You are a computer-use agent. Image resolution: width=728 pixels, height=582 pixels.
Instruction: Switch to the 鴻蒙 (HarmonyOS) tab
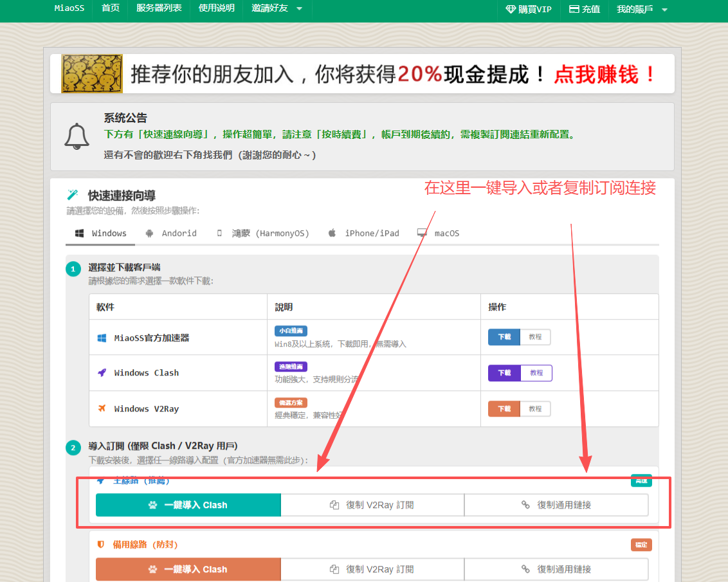point(262,233)
